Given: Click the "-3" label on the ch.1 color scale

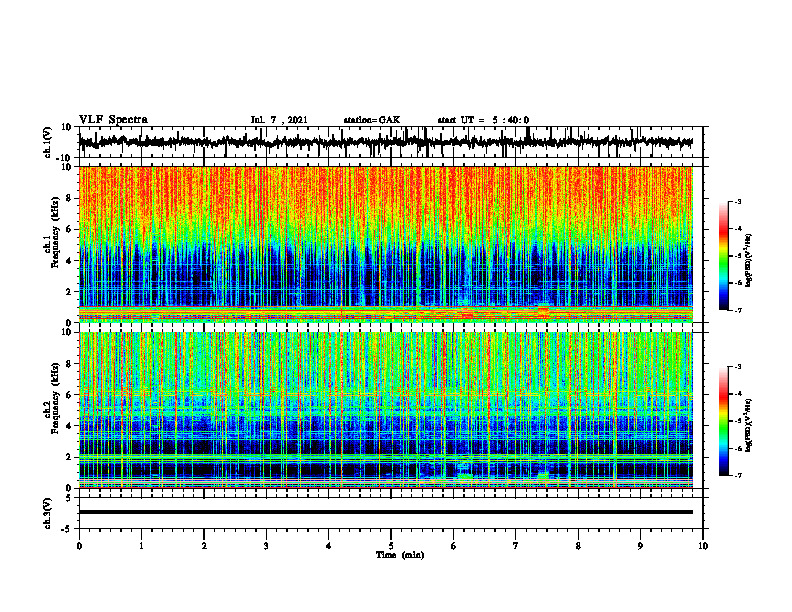Looking at the screenshot, I should [x=737, y=202].
